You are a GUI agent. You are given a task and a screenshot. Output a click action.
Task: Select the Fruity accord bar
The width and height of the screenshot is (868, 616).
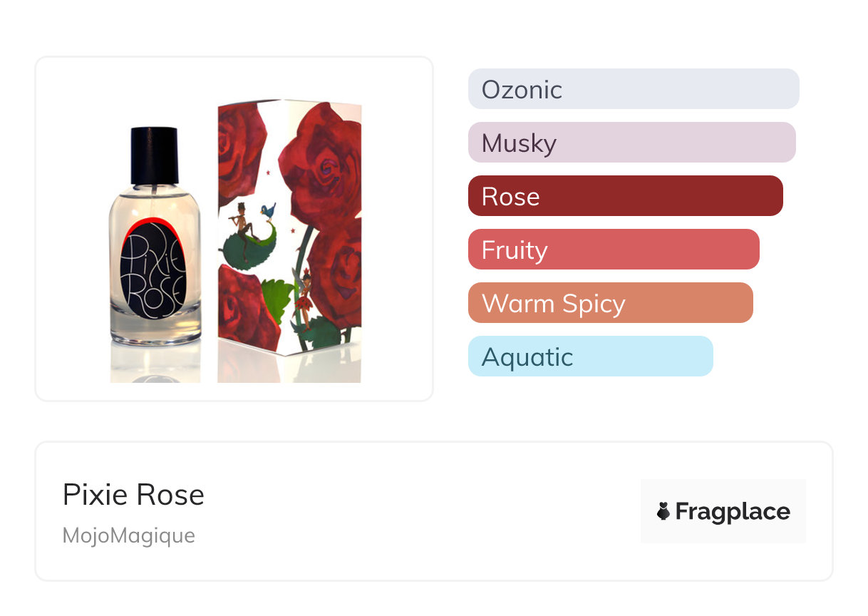coord(614,250)
